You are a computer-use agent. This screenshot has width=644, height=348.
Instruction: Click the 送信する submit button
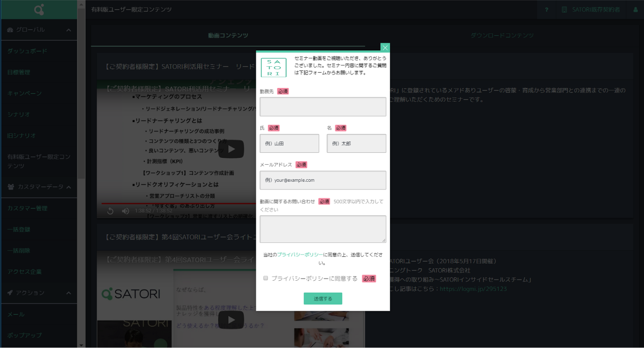(x=323, y=299)
